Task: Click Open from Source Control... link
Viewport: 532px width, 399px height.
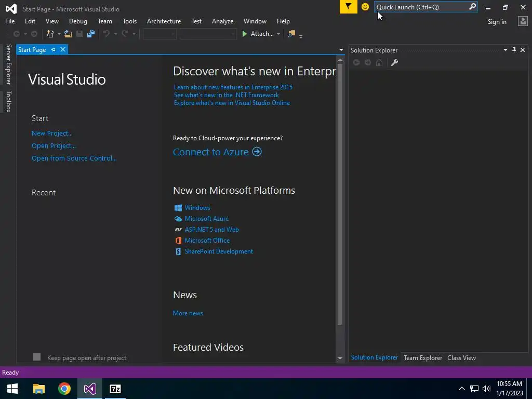Action: tap(74, 158)
